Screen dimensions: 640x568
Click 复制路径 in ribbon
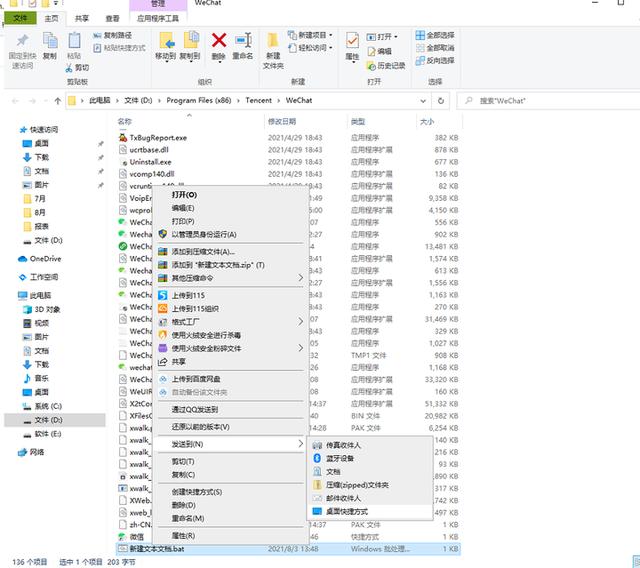(112, 36)
